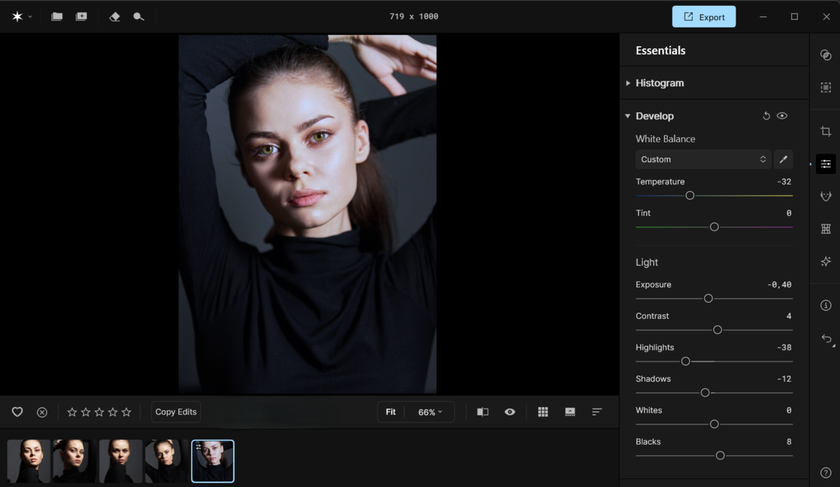The height and width of the screenshot is (487, 840).
Task: Click the Exposure value -0,40
Action: coord(779,284)
